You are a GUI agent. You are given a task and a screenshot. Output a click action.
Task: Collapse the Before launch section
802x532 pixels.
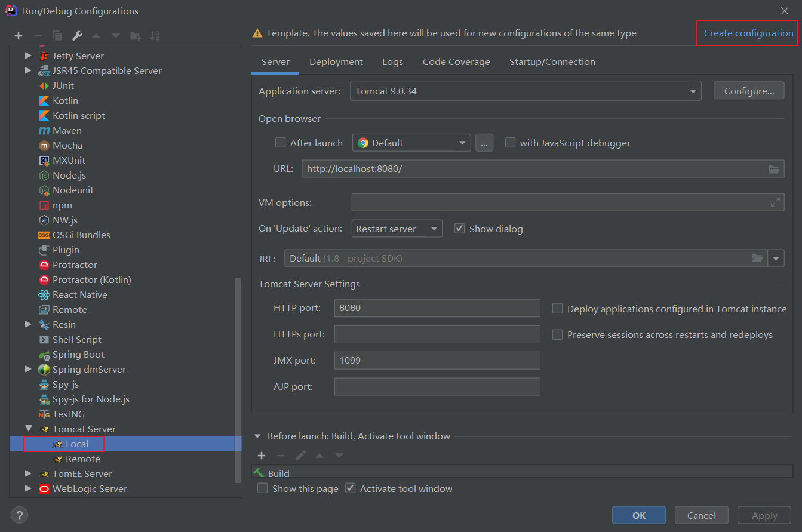pyautogui.click(x=258, y=436)
